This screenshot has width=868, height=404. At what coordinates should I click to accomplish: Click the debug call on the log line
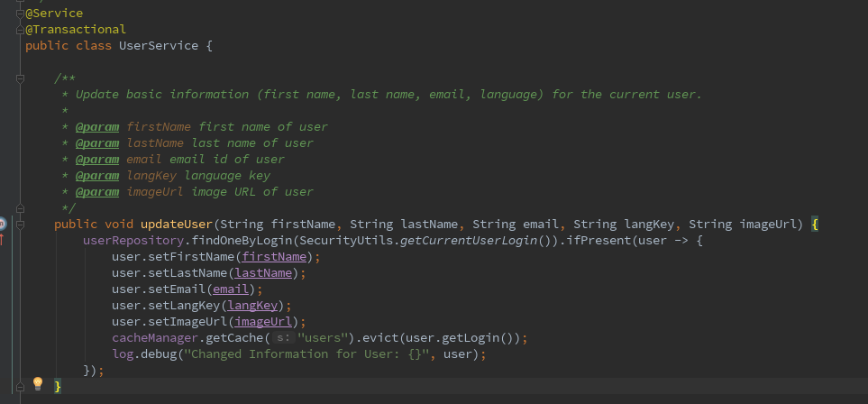pos(159,354)
